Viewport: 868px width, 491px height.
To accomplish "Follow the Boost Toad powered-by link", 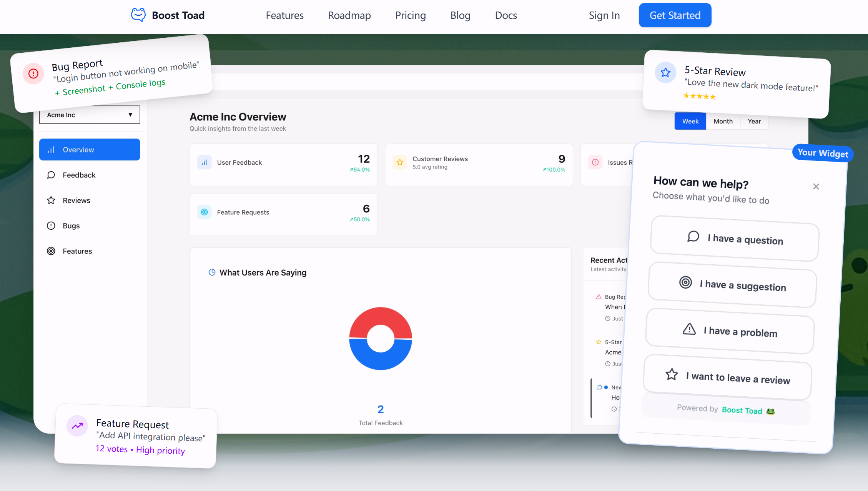I will pos(742,410).
